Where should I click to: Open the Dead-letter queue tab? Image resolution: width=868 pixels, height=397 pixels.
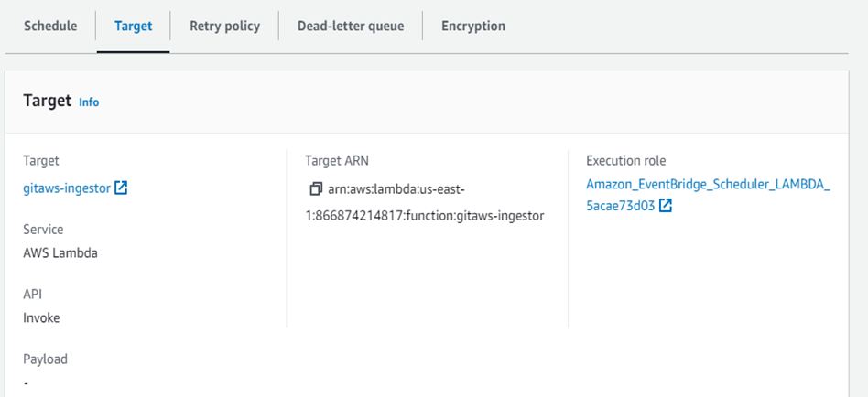tap(351, 26)
